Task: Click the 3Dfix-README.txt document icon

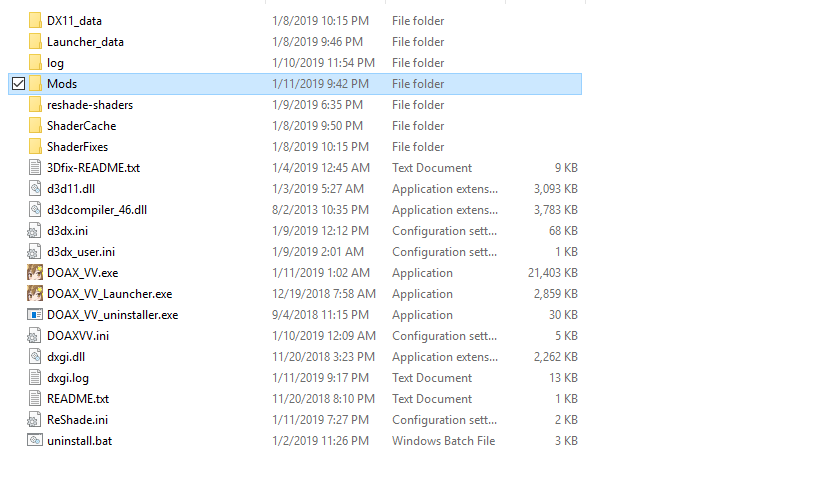Action: 35,168
